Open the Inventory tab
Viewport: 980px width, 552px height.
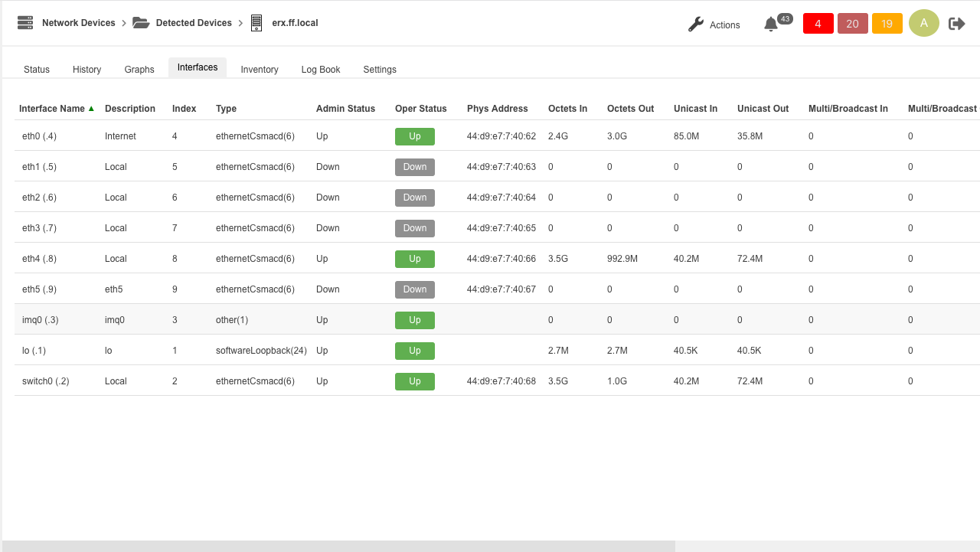[260, 70]
